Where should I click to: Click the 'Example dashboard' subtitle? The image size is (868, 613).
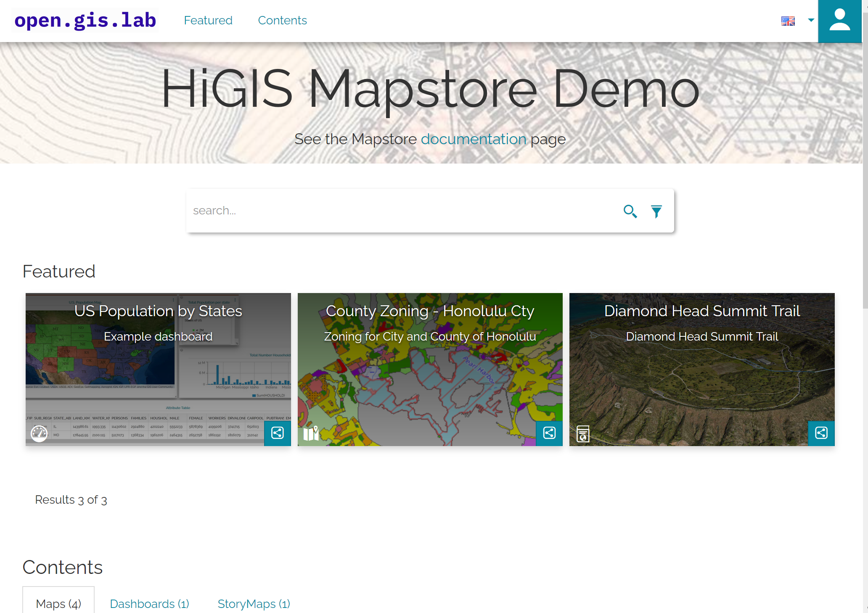click(158, 336)
